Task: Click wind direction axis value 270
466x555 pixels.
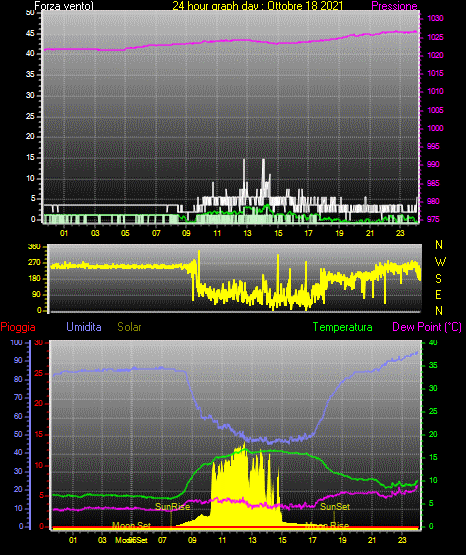Action: [x=34, y=263]
